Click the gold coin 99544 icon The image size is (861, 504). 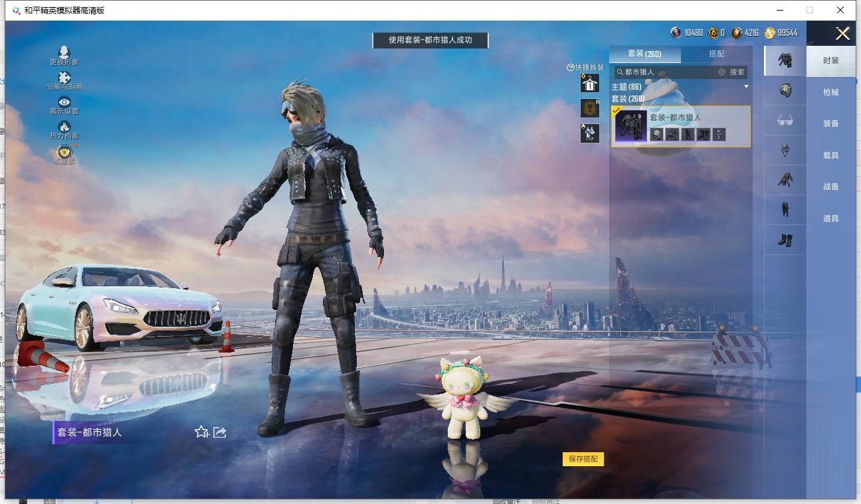click(x=770, y=33)
